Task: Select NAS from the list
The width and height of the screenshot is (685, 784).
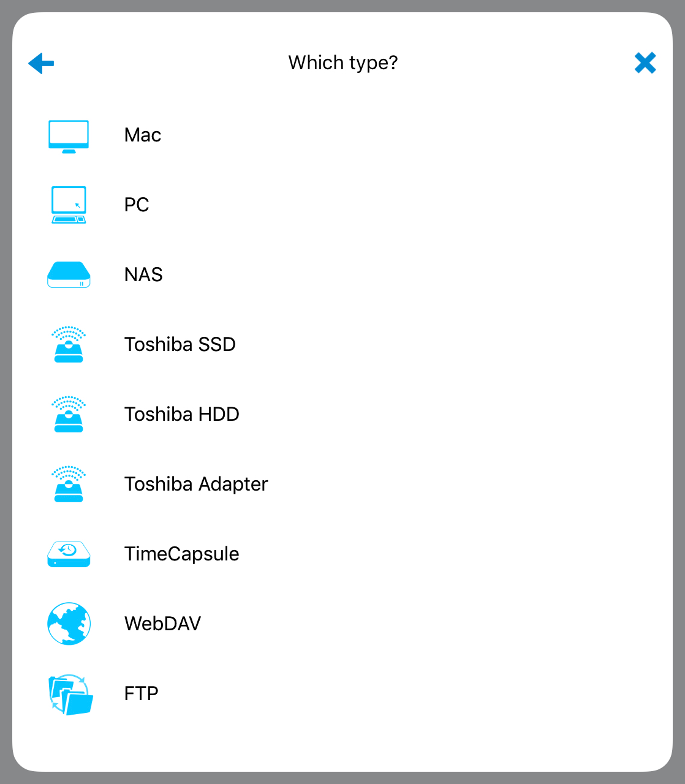Action: point(143,275)
